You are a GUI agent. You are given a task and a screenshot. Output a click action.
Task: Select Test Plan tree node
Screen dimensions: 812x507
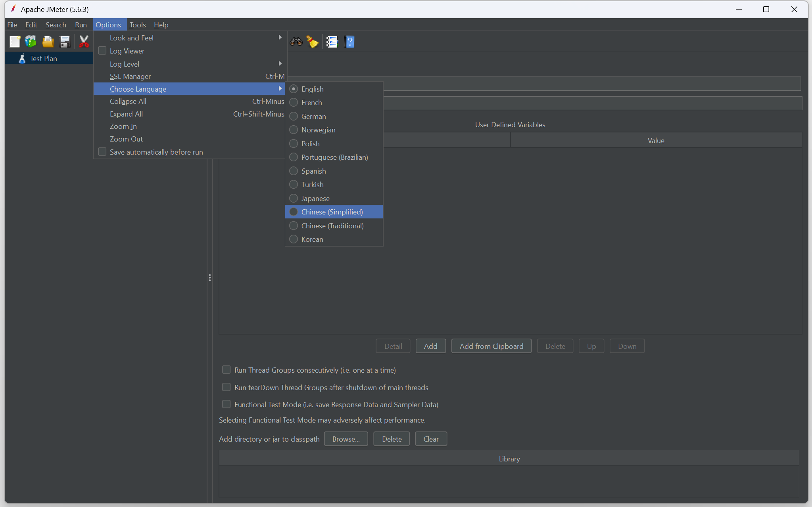tap(44, 58)
